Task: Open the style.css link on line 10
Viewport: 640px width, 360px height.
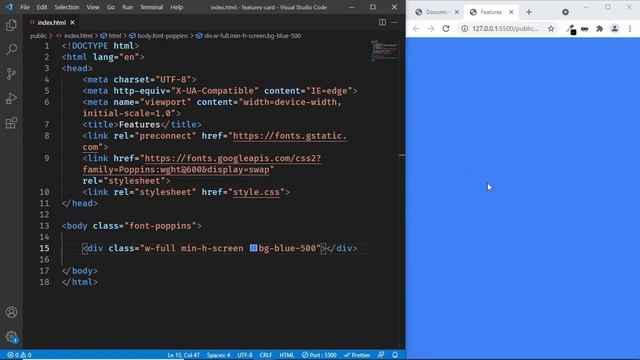Action: [256, 192]
